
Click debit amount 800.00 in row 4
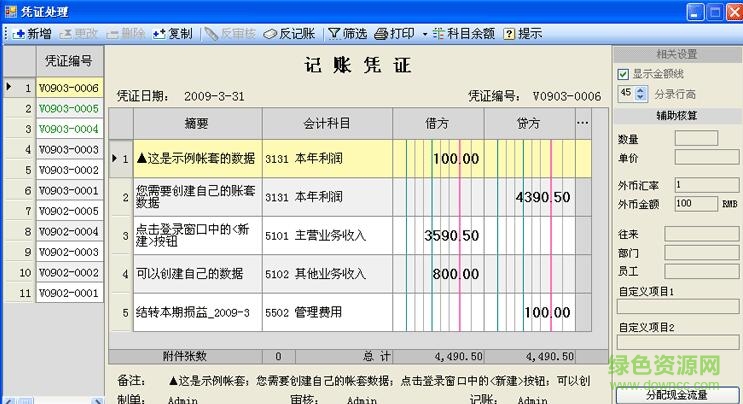click(x=438, y=274)
